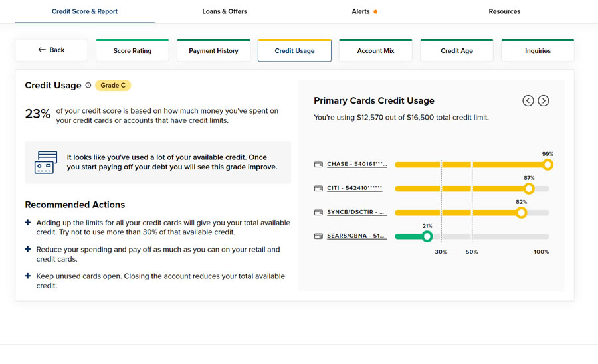Screen dimensions: 598x364
Task: Click the Grade C badge
Action: [x=113, y=86]
